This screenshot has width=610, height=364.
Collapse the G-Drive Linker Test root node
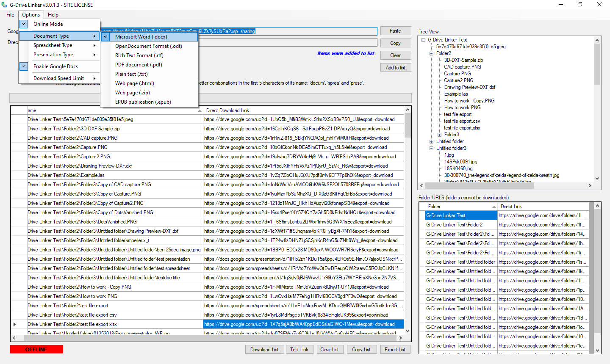(424, 40)
